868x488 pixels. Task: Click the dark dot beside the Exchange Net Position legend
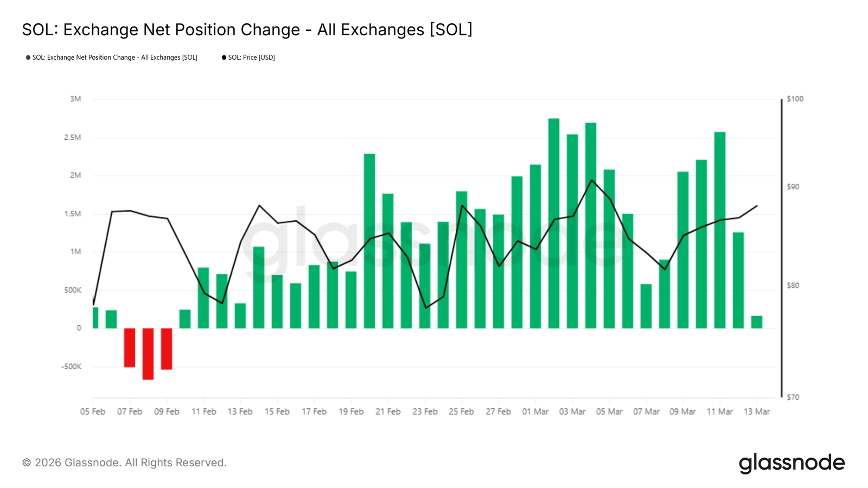[28, 57]
